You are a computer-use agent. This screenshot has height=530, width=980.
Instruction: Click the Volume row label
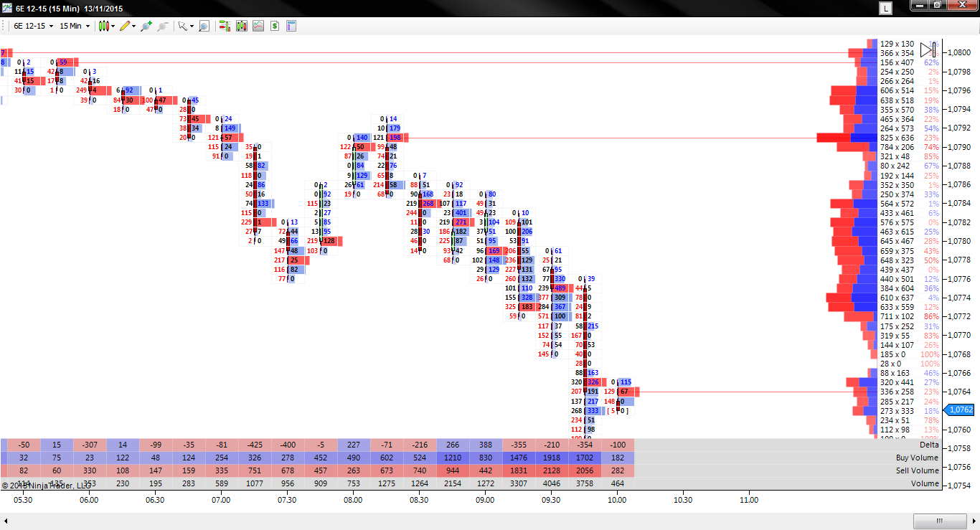[x=925, y=483]
